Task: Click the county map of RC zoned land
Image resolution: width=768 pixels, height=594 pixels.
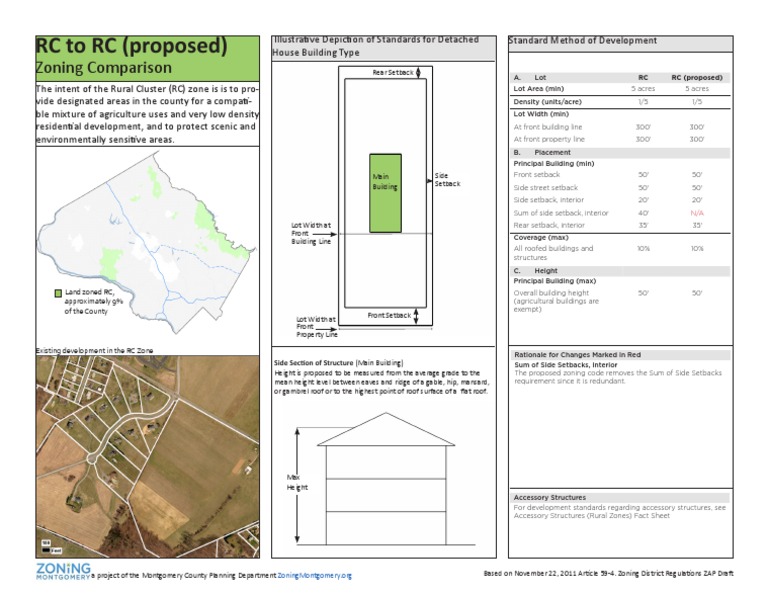Action: 147,243
